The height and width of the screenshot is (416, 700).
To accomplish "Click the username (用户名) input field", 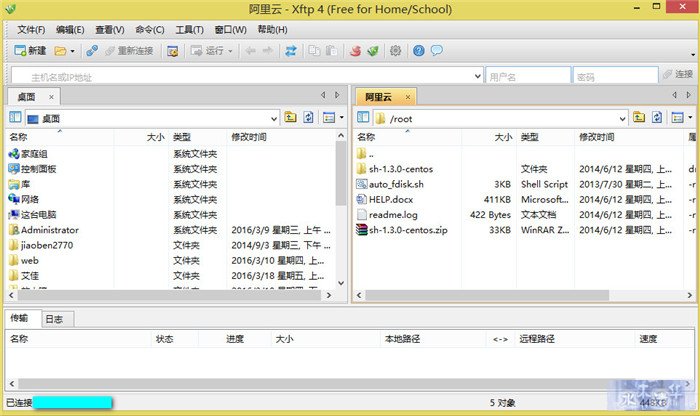I will click(528, 76).
